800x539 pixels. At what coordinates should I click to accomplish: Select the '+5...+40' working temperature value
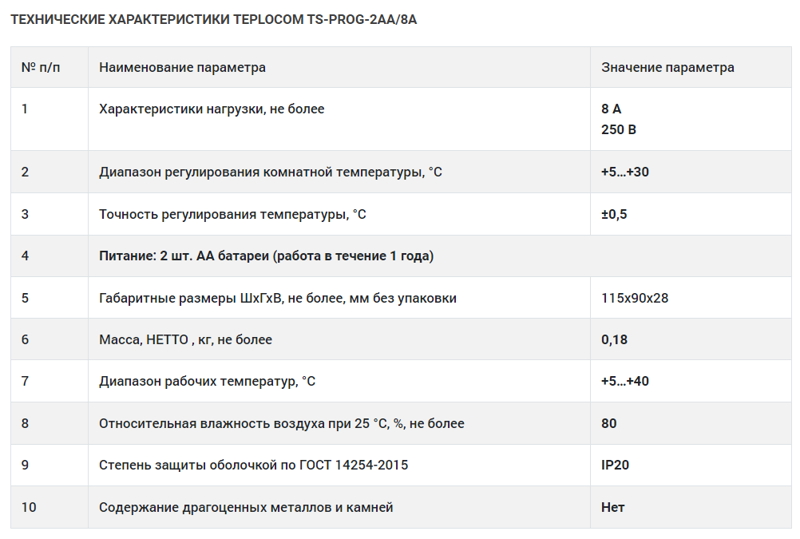coord(625,382)
